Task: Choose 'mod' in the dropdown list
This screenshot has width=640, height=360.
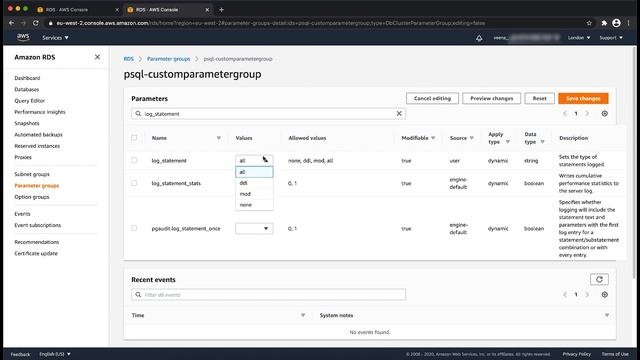Action: 254,194
